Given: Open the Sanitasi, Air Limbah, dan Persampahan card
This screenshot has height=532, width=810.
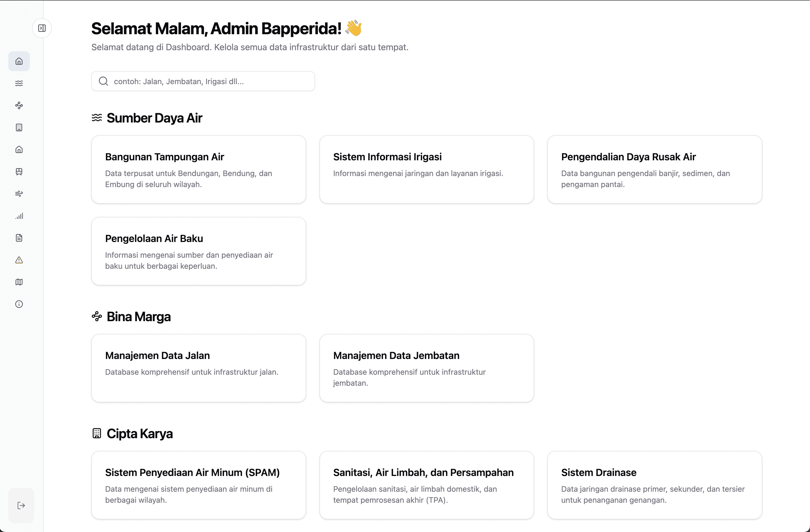Looking at the screenshot, I should click(427, 485).
